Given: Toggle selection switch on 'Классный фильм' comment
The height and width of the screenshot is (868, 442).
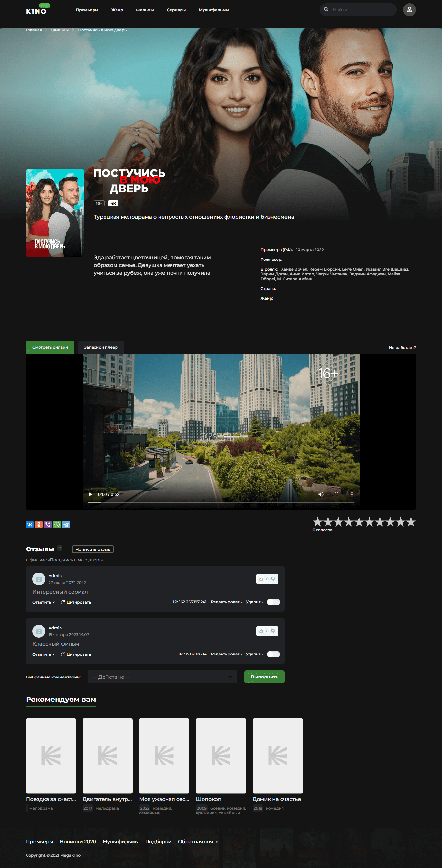Looking at the screenshot, I should tap(273, 654).
